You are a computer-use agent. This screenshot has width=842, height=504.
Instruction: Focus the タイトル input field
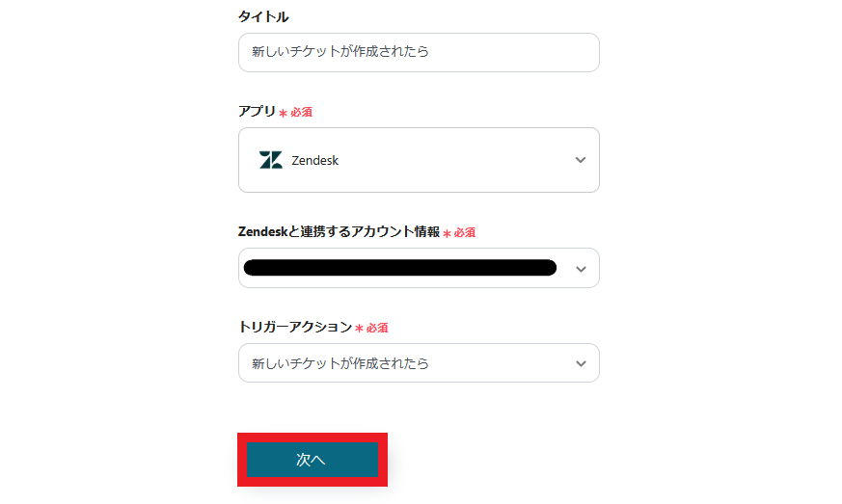419,52
